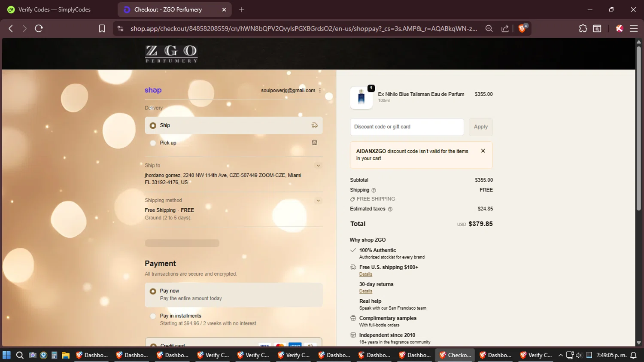Click the shipping truck icon in Ship row
The width and height of the screenshot is (644, 362).
(x=314, y=125)
